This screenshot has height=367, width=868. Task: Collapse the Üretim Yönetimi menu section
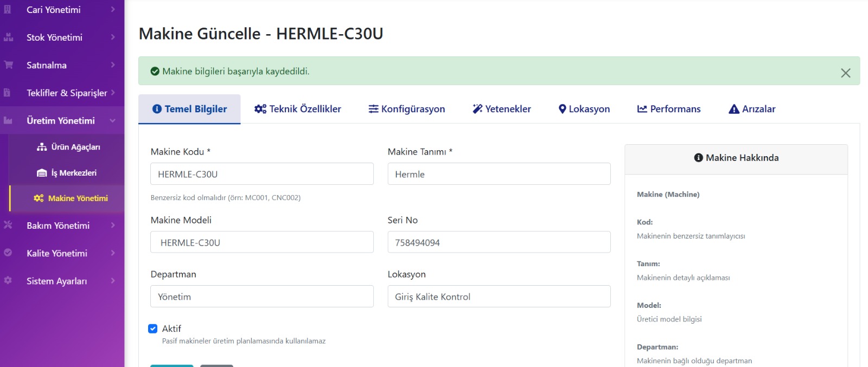coord(112,120)
